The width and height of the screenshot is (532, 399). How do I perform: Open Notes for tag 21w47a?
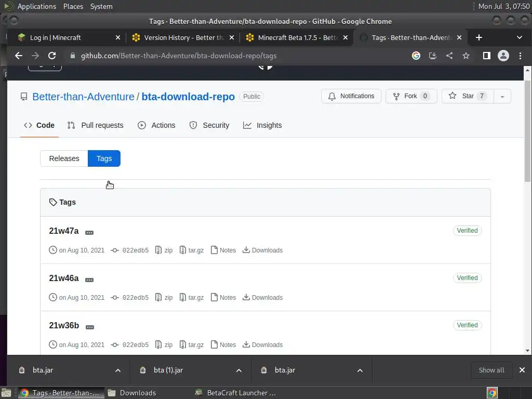pos(223,250)
